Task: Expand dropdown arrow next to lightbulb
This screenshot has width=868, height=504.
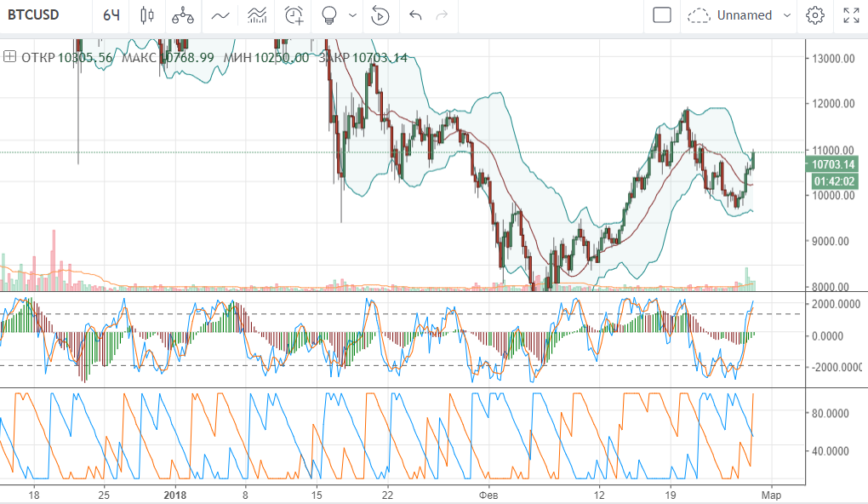Action: click(352, 15)
